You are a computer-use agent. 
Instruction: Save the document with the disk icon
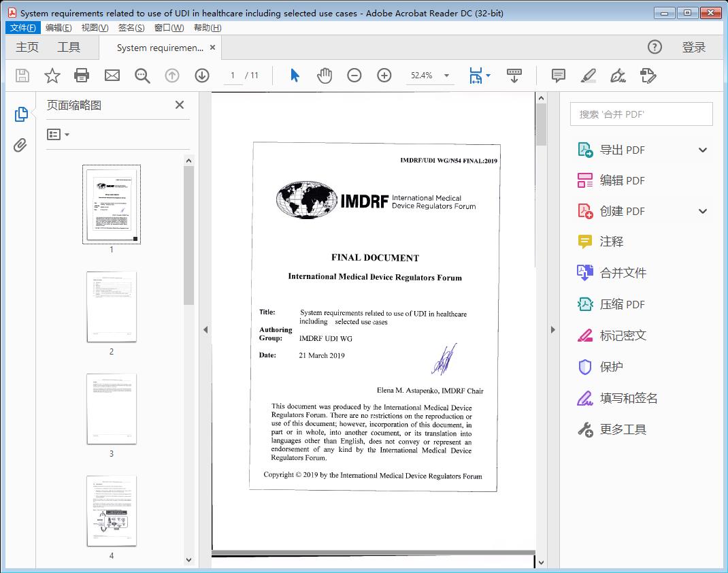tap(22, 76)
